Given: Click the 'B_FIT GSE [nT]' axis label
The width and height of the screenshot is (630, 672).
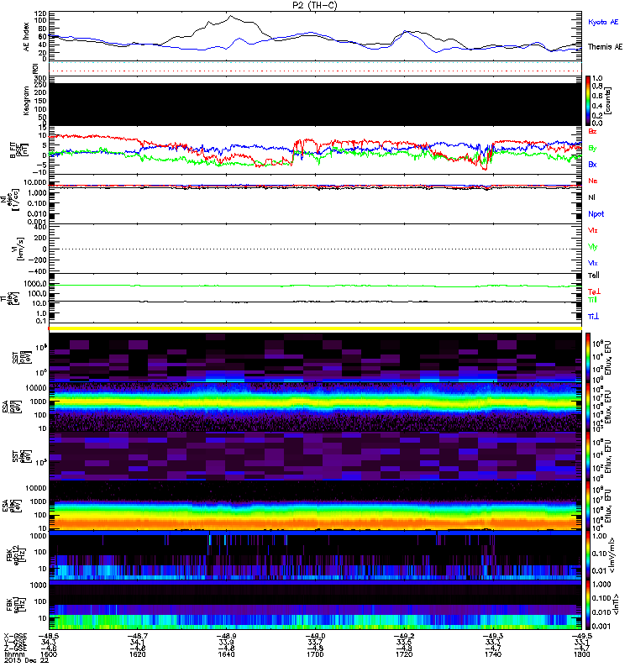Looking at the screenshot, I should pos(18,150).
